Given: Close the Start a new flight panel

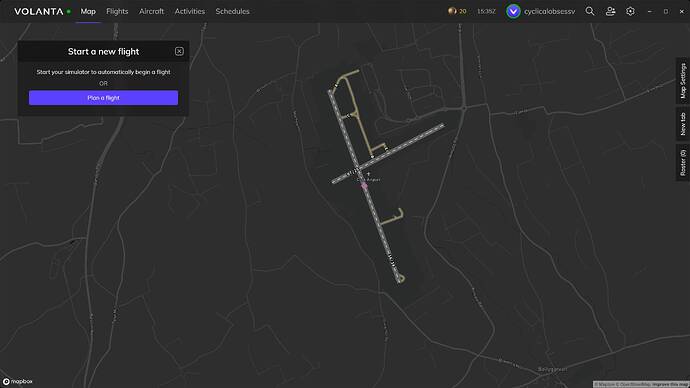Looking at the screenshot, I should [x=179, y=51].
